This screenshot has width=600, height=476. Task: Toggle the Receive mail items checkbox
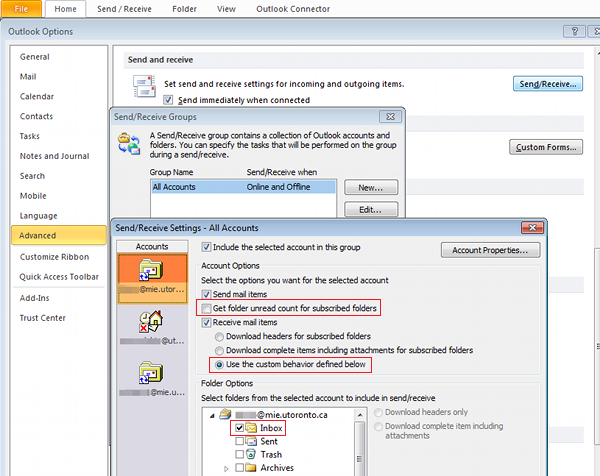point(206,322)
